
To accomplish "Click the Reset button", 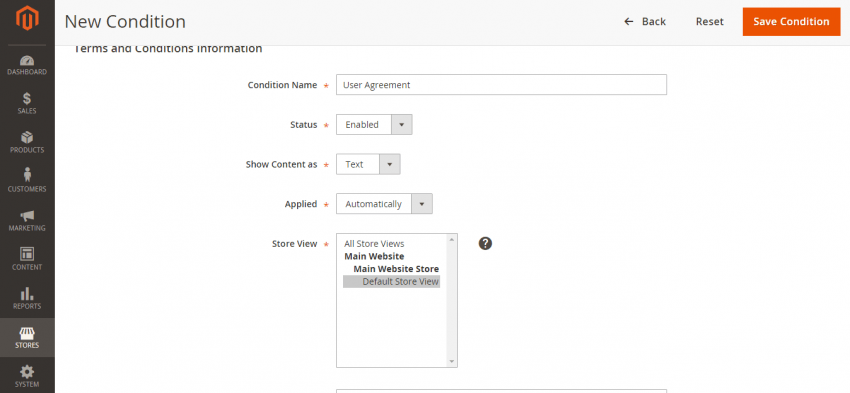I will (x=710, y=22).
